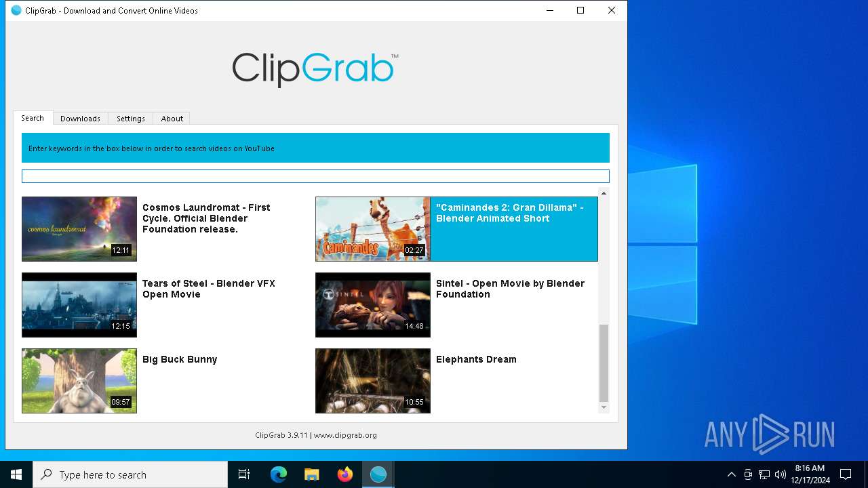
Task: Launch Firefox from the taskbar
Action: 345,474
